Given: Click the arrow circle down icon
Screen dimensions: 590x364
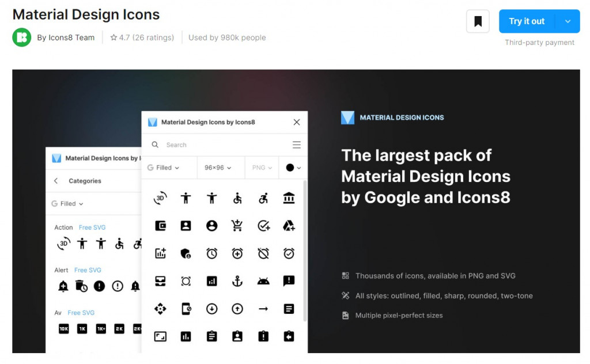Looking at the screenshot, I should pyautogui.click(x=211, y=309).
